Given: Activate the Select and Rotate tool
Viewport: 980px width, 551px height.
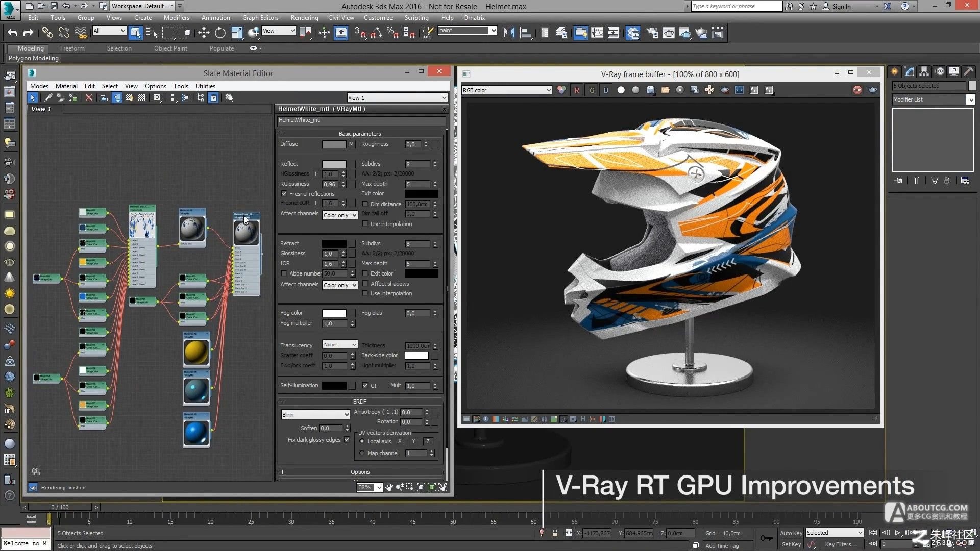Looking at the screenshot, I should coord(220,33).
